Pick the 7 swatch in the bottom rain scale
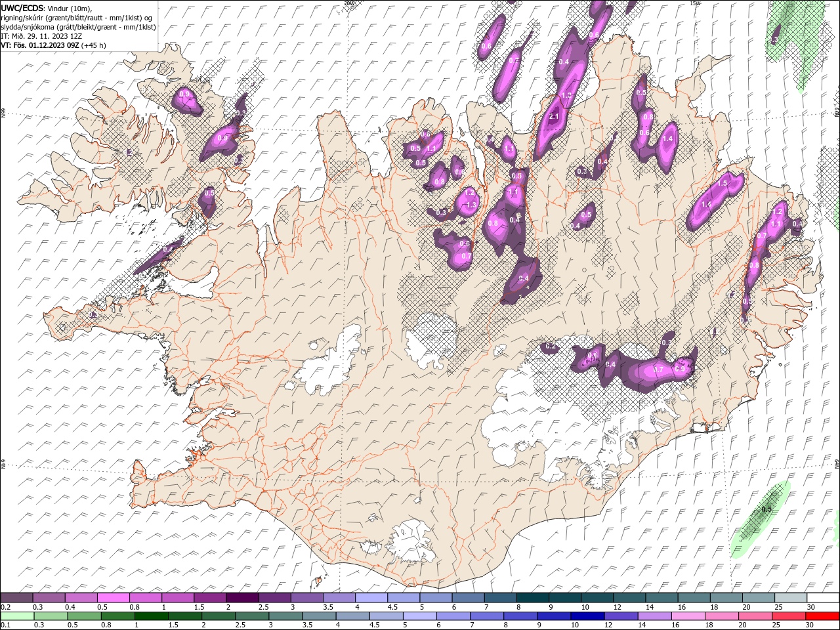This screenshot has width=840, height=630. [487, 616]
